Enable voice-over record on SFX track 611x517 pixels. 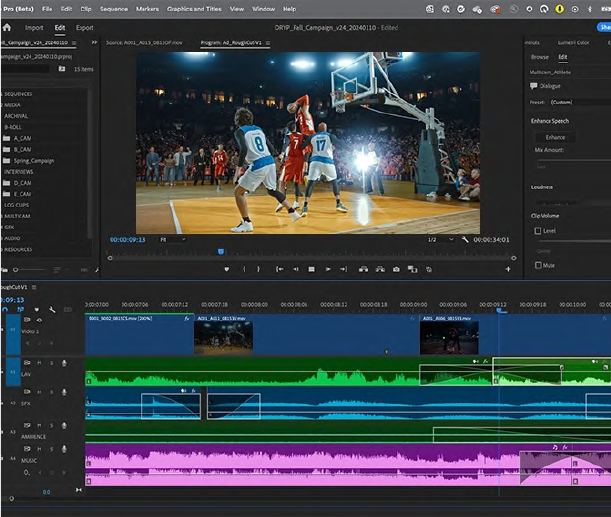point(64,392)
